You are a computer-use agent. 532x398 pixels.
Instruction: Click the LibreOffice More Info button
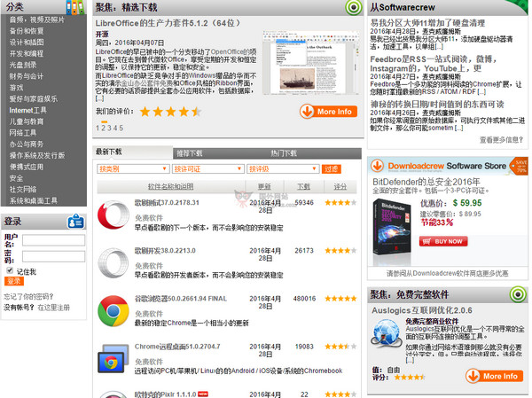[328, 112]
